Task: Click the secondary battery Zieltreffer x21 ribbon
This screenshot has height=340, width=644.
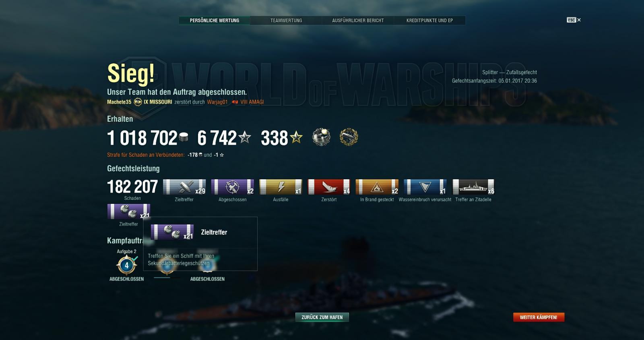Action: coord(128,211)
